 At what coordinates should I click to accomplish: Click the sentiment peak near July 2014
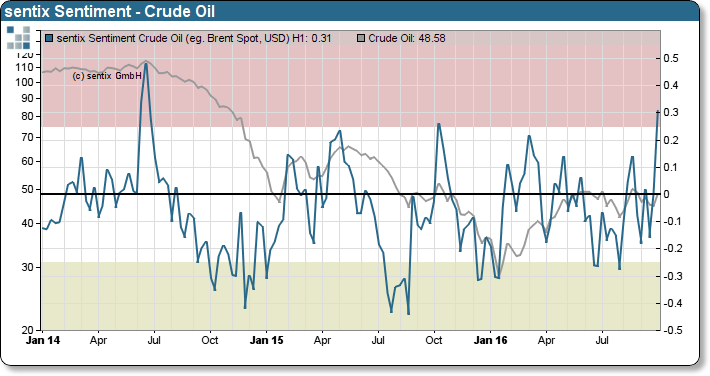[145, 64]
